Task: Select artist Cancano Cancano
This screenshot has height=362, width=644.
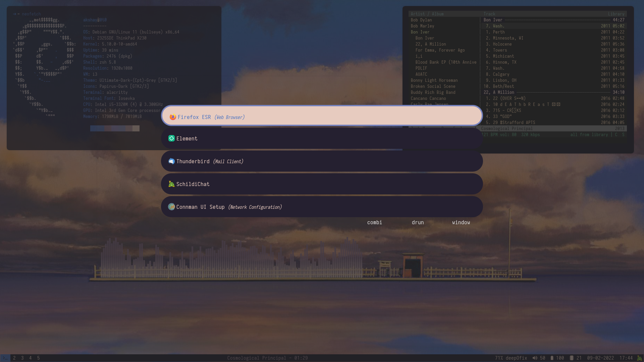Action: pos(428,99)
